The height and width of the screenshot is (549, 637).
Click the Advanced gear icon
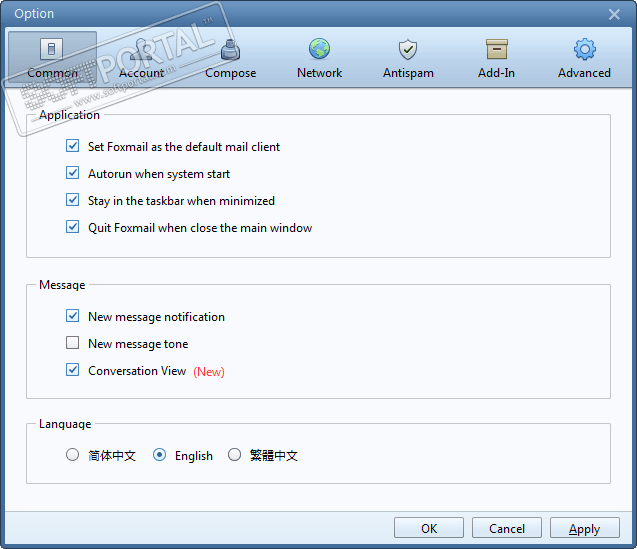point(585,49)
